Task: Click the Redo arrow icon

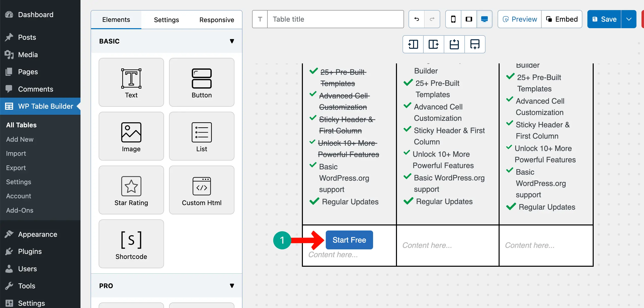Action: click(x=432, y=19)
